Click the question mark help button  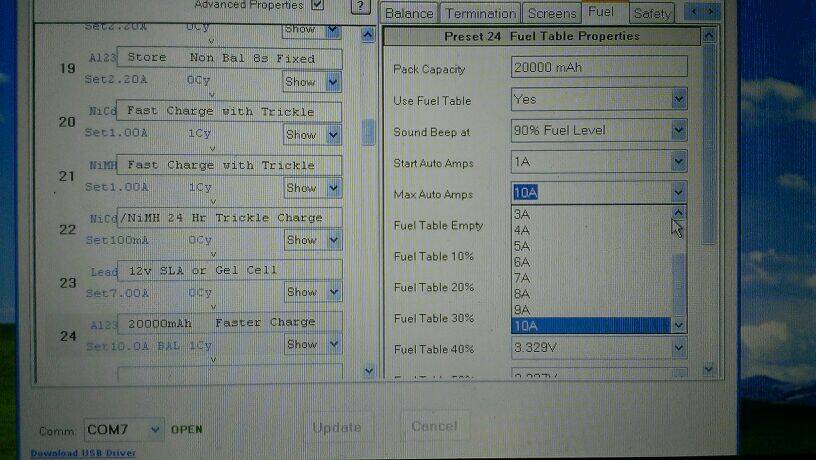pos(360,6)
